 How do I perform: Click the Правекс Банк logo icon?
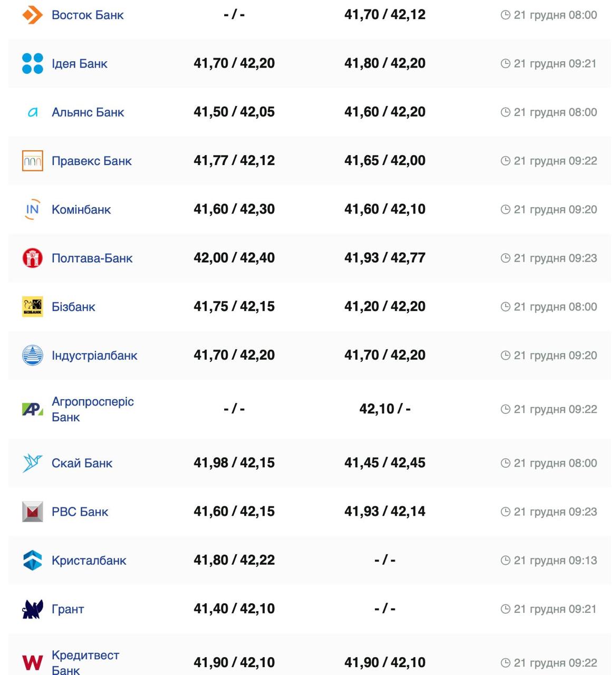[32, 161]
